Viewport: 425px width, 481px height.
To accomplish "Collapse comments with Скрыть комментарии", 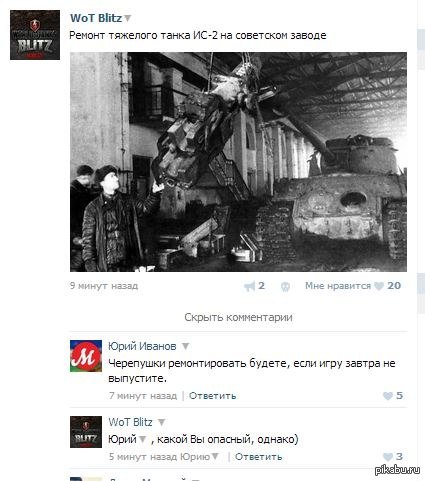I will pyautogui.click(x=238, y=317).
